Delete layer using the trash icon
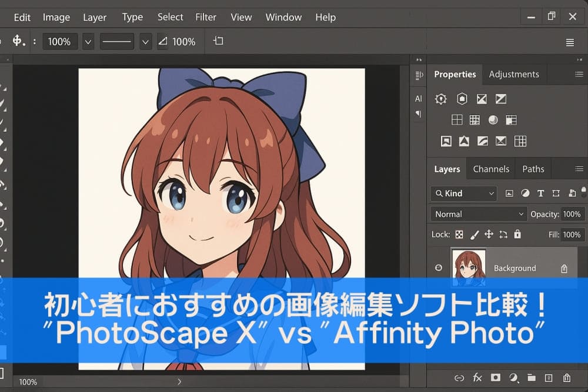The image size is (588, 392). (x=567, y=378)
